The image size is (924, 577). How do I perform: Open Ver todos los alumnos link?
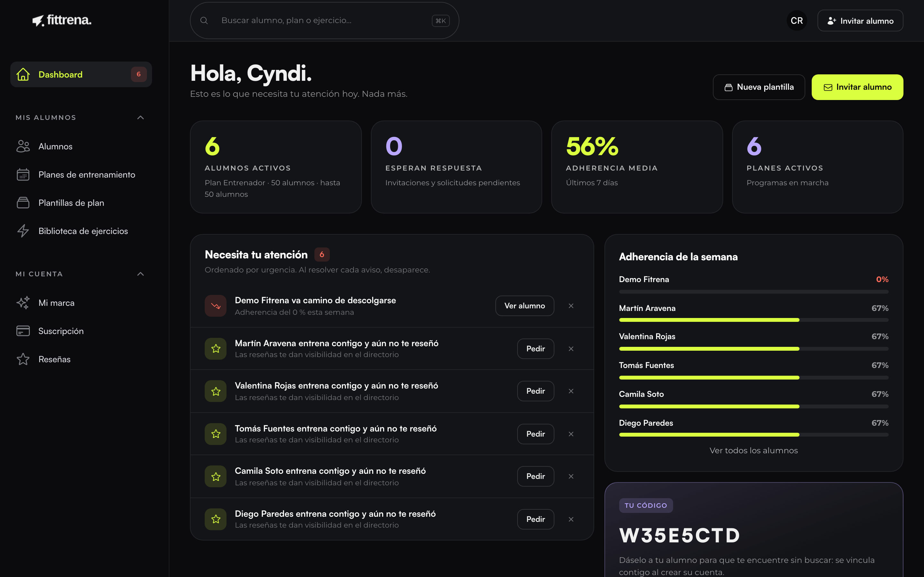click(753, 450)
